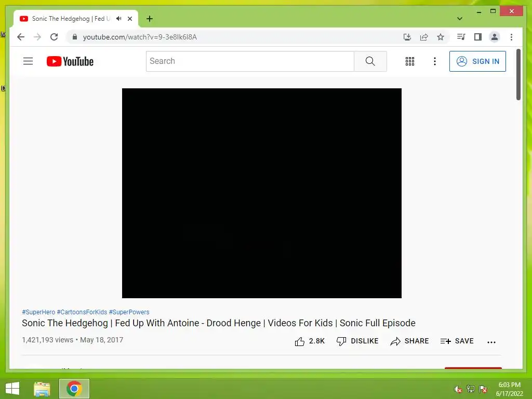Open Action Center flag tray icon
Screen dimensions: 532x399
(x=483, y=389)
